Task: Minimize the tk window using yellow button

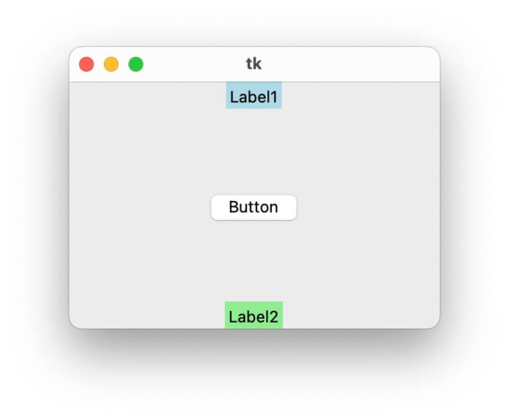Action: pos(111,64)
